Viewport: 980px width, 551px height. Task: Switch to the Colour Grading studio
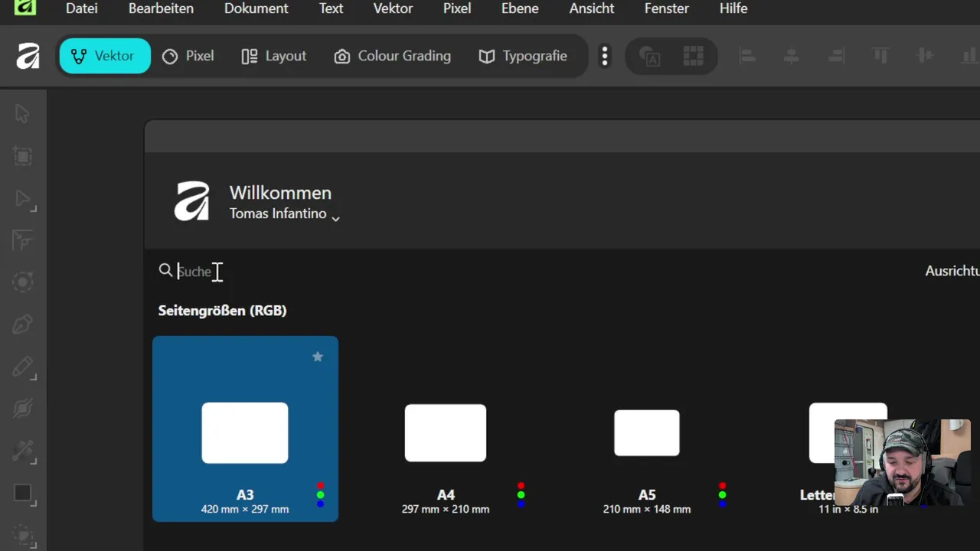tap(393, 56)
